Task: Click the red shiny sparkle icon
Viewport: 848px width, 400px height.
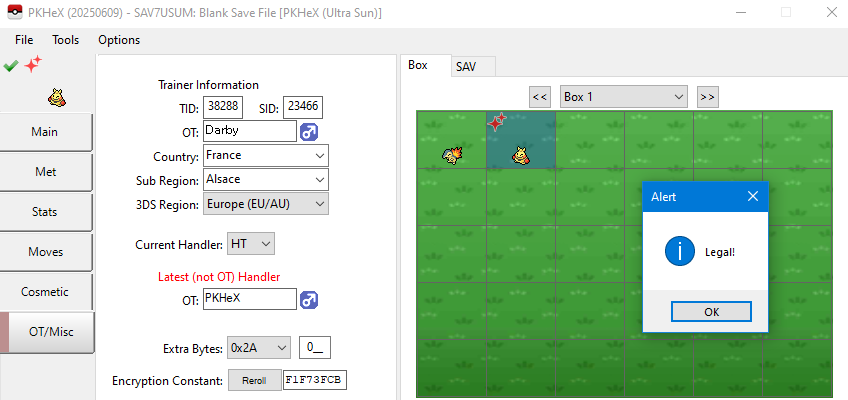Action: (x=34, y=64)
